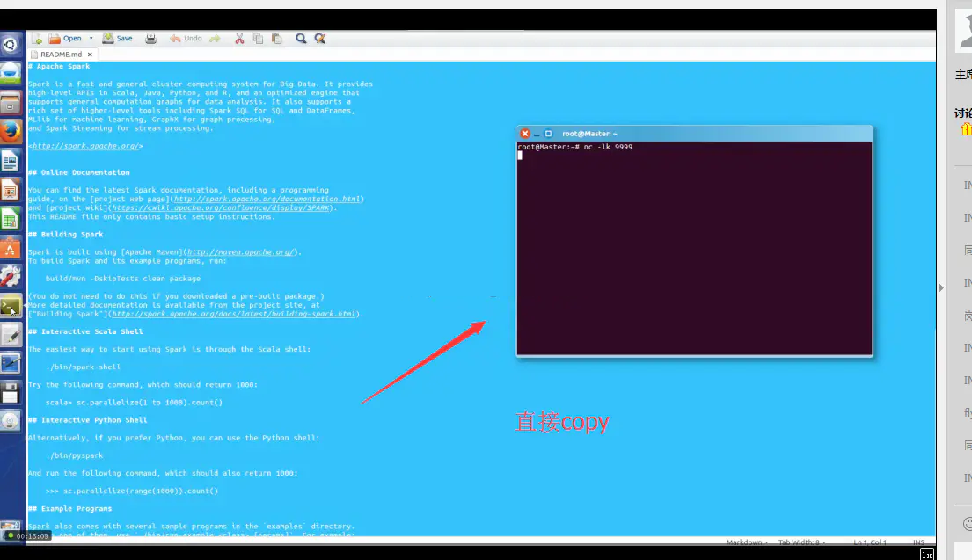Click the 'nc -lk 9999' command in terminal
The image size is (972, 560).
[x=608, y=147]
